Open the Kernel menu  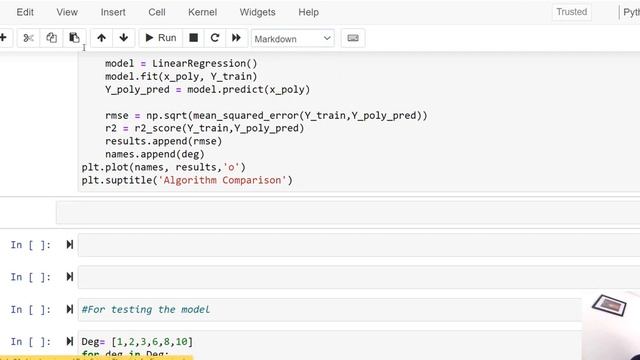click(202, 12)
